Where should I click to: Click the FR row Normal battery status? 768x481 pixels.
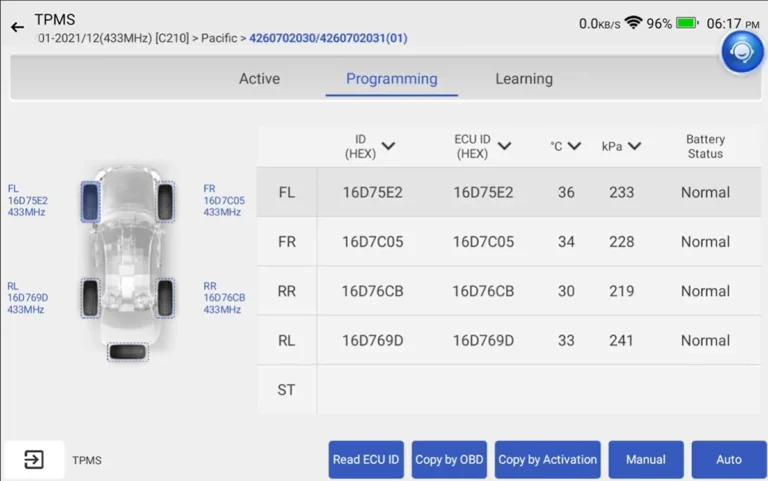705,242
